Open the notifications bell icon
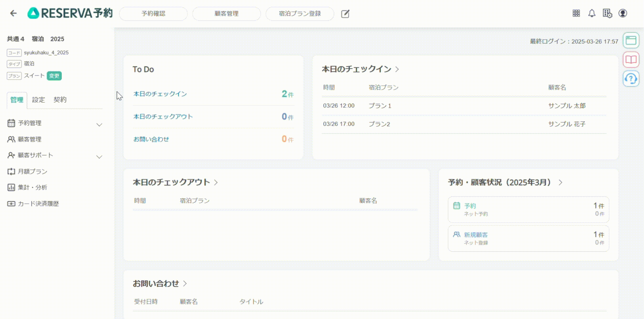Viewport: 644px width, 319px height. pyautogui.click(x=592, y=13)
